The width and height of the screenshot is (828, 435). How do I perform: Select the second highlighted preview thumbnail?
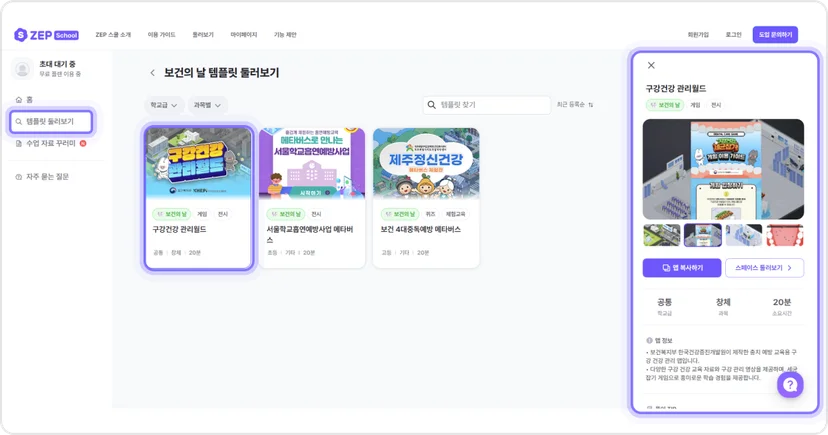click(703, 235)
